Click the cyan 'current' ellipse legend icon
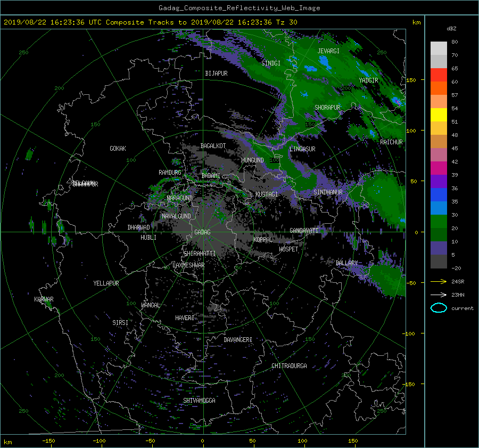This screenshot has height=448, width=479. 439,308
